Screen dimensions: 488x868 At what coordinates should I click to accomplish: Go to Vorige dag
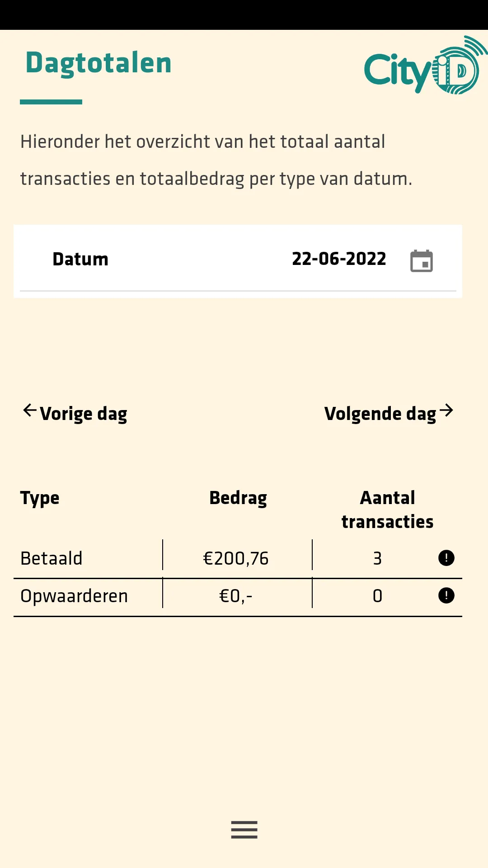pos(75,413)
